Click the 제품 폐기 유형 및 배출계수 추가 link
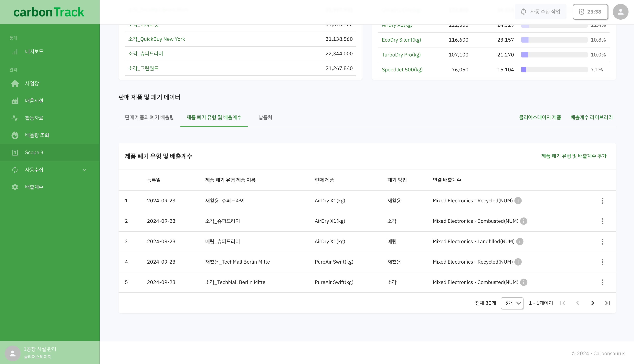 574,156
